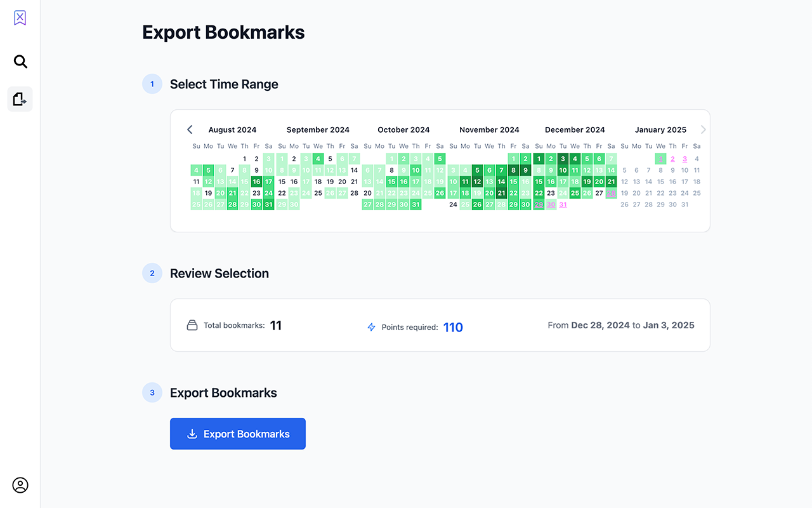The image size is (812, 508).
Task: Click the lightning bolt points icon
Action: pyautogui.click(x=372, y=327)
